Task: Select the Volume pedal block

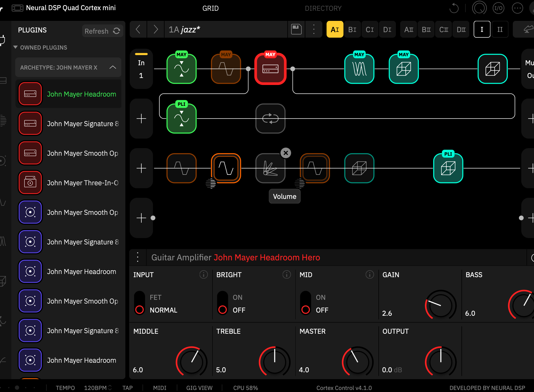Action: coord(270,168)
